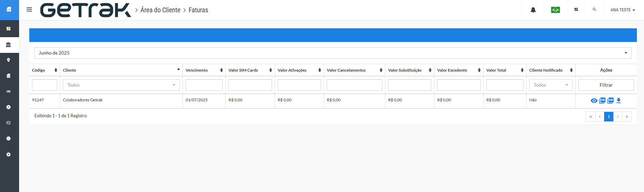
Task: Sort by Vencimento column
Action: tap(204, 70)
